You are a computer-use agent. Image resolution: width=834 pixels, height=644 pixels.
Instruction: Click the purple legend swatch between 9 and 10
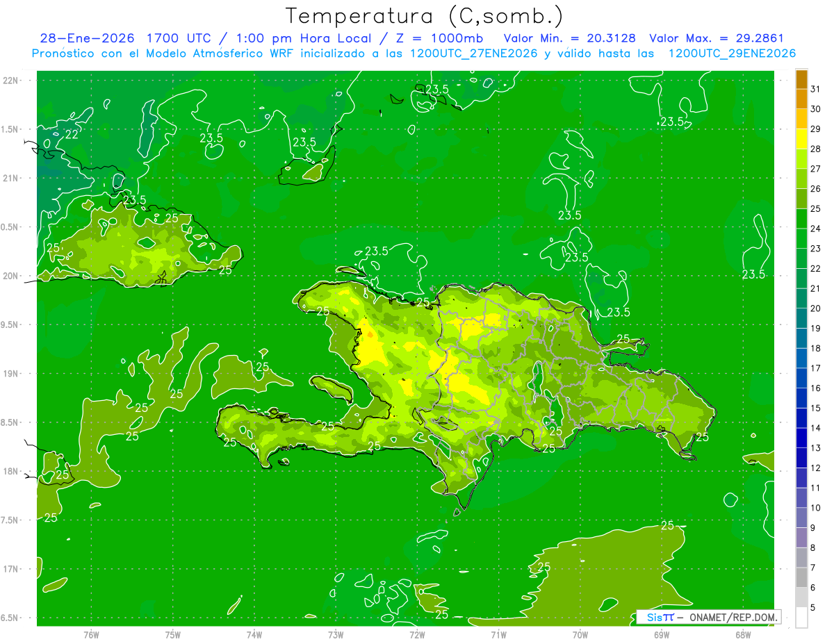[801, 518]
